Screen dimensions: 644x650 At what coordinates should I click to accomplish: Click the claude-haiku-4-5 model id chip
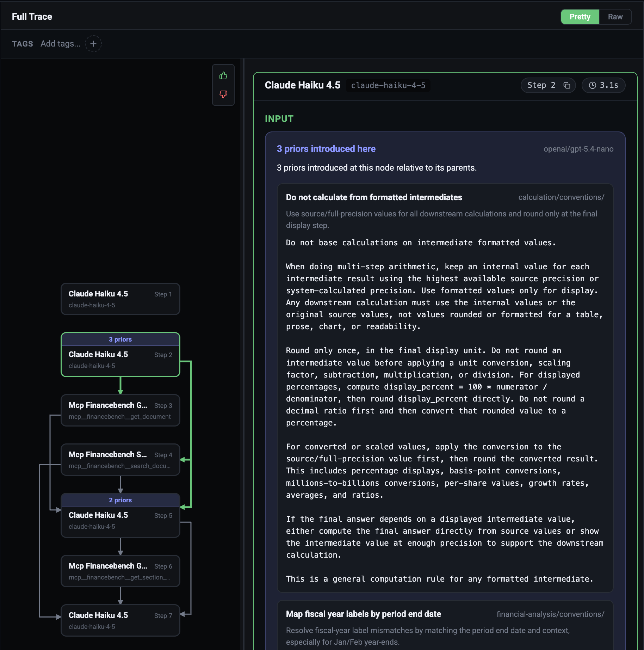pos(388,85)
